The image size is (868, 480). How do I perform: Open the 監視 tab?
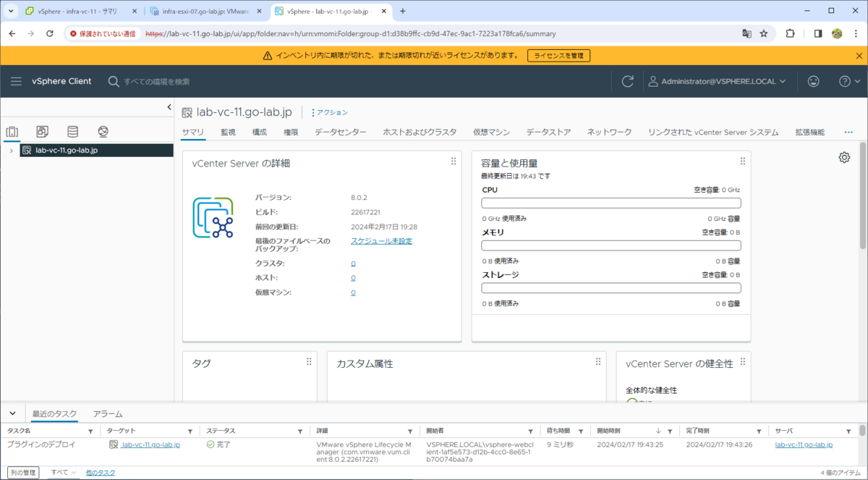pyautogui.click(x=229, y=132)
